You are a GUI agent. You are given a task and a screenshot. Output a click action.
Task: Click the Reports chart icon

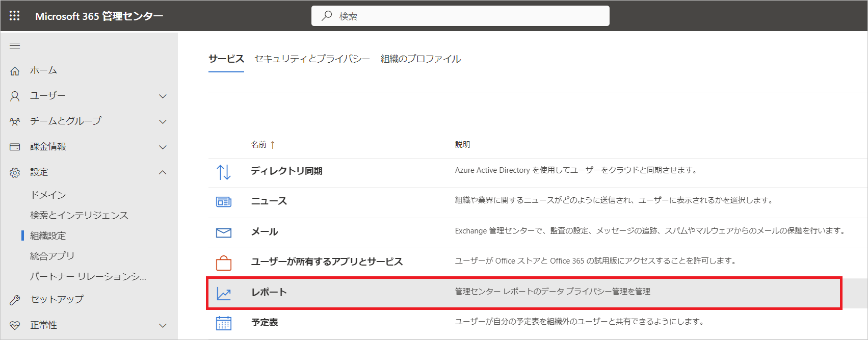coord(224,294)
